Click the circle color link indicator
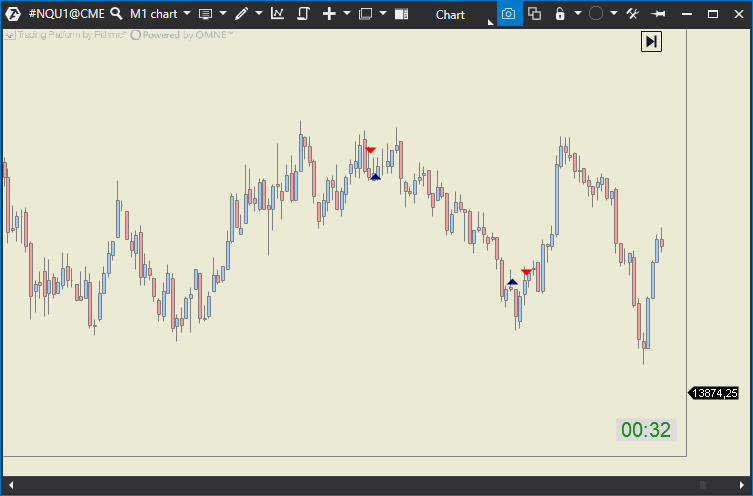The height and width of the screenshot is (496, 753). pos(596,13)
